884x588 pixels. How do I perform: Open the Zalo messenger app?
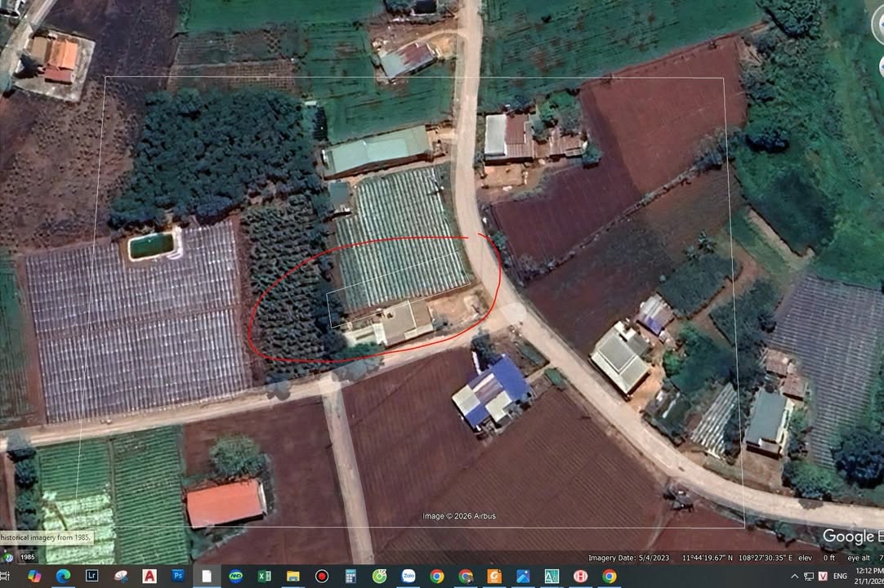[x=408, y=576]
